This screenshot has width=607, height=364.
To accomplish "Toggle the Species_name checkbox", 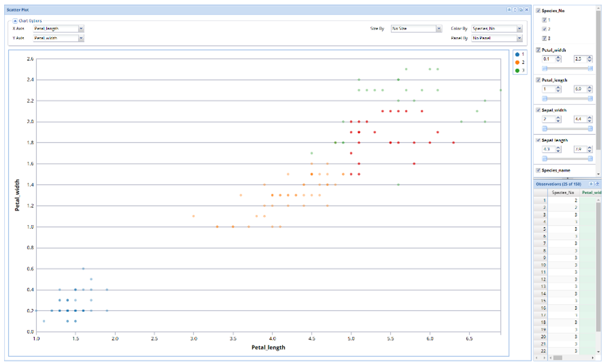I will pyautogui.click(x=537, y=170).
